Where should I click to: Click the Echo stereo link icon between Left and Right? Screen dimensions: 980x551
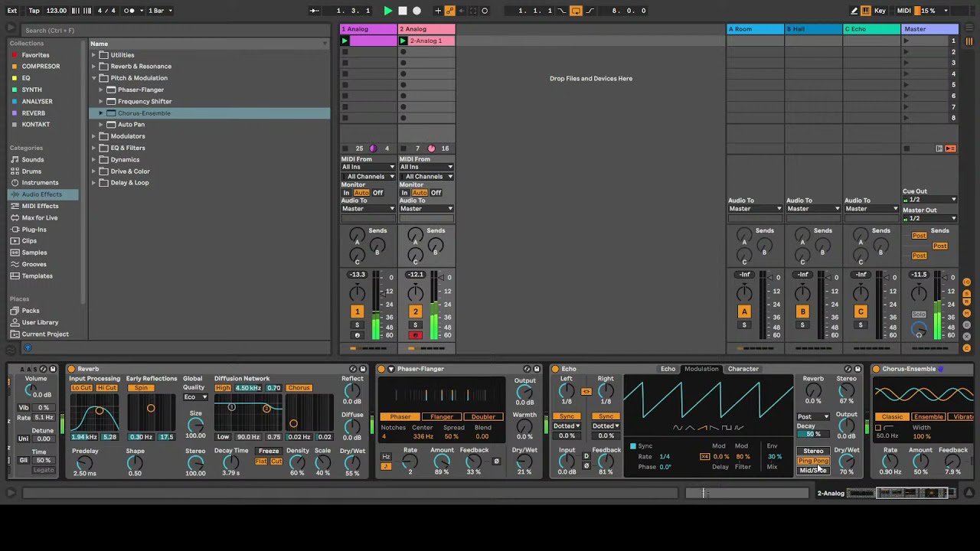tap(586, 391)
